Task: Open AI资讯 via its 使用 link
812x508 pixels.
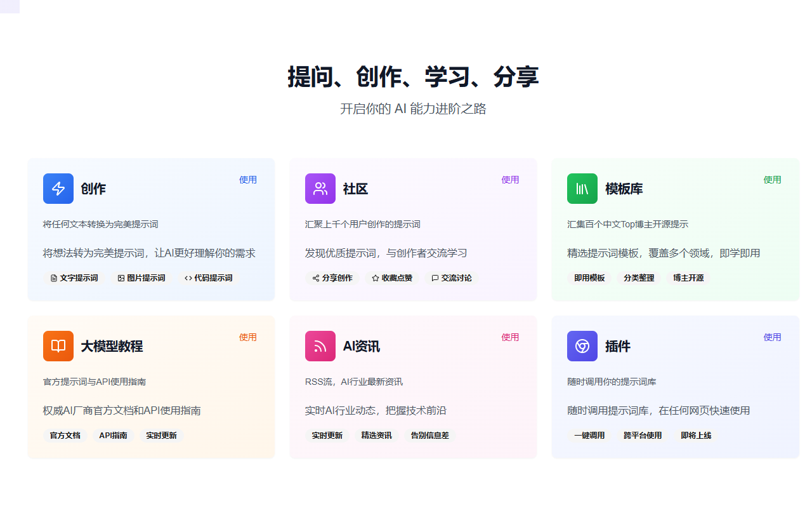Action: pos(510,337)
